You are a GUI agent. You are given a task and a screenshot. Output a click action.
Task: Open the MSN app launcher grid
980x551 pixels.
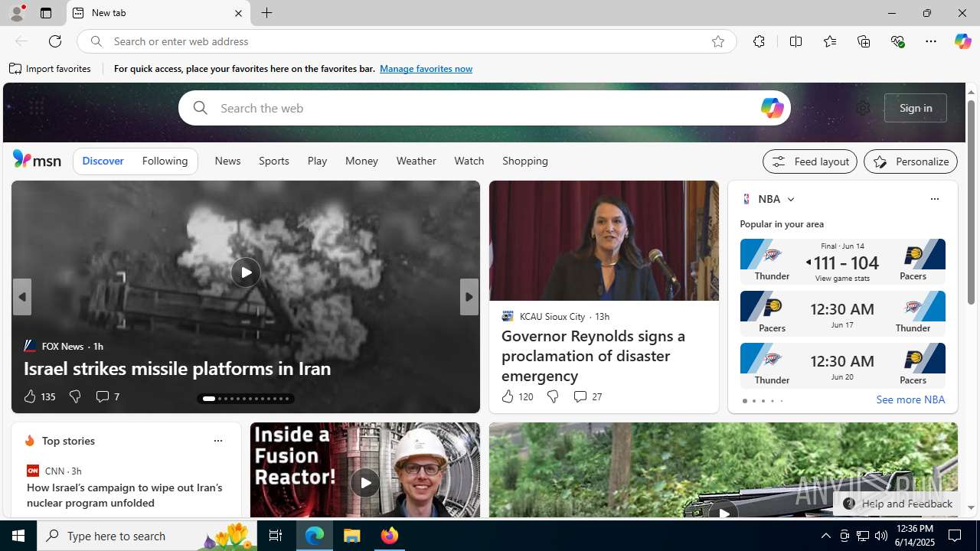click(36, 108)
